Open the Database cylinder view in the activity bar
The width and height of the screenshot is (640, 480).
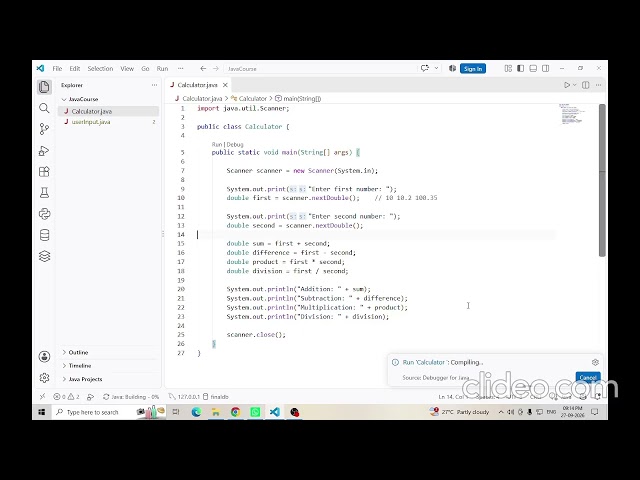point(44,235)
